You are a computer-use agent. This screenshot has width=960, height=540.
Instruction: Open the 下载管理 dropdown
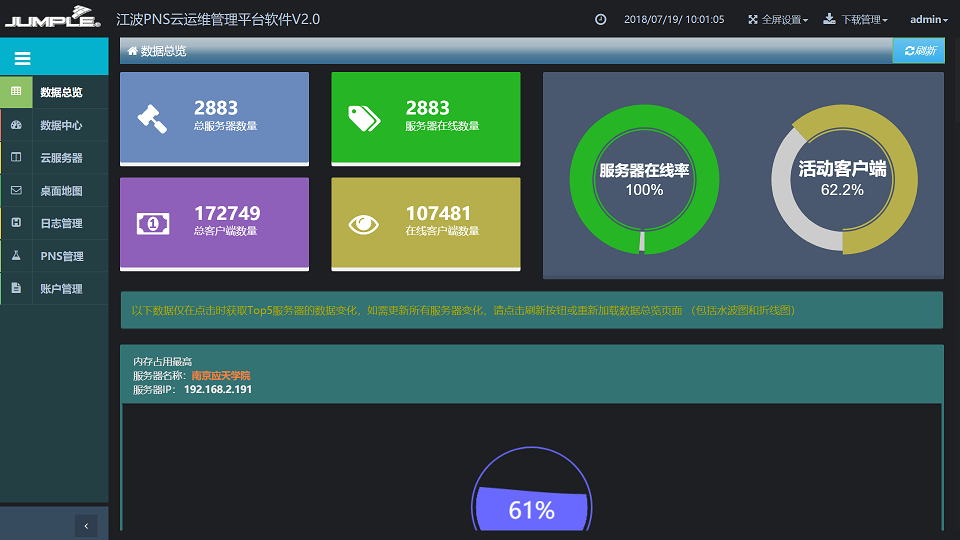(856, 20)
